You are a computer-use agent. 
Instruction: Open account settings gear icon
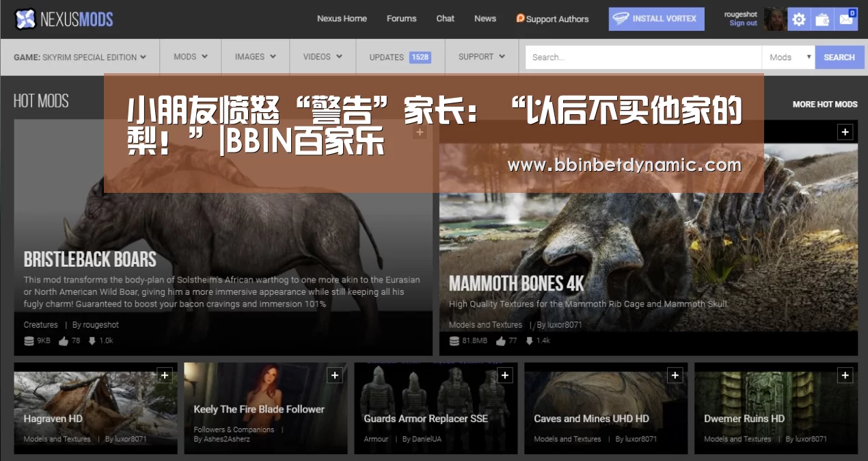point(799,19)
